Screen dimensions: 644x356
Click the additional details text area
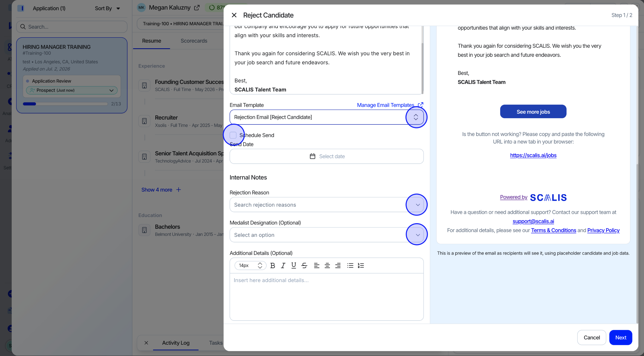click(327, 297)
